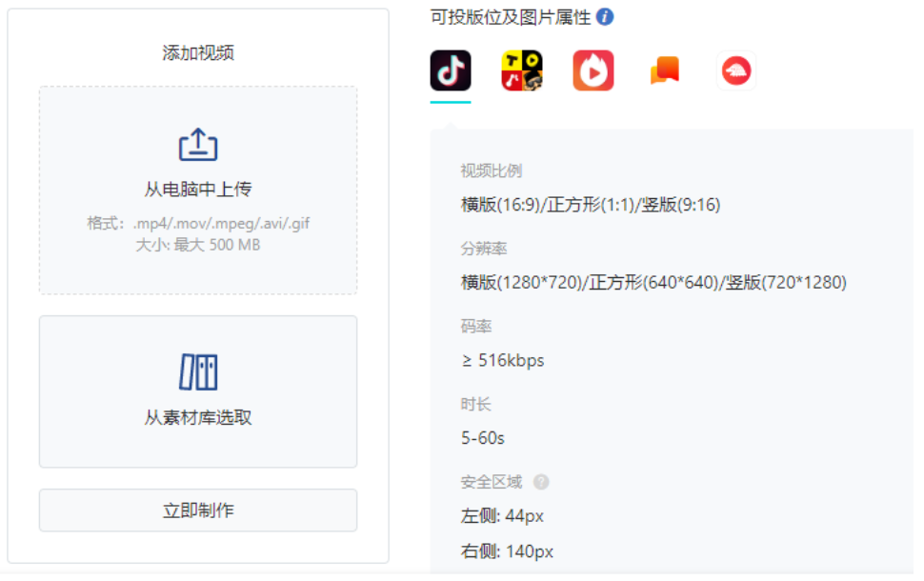Image resolution: width=924 pixels, height=581 pixels.
Task: Click the 码率 label
Action: (x=475, y=327)
